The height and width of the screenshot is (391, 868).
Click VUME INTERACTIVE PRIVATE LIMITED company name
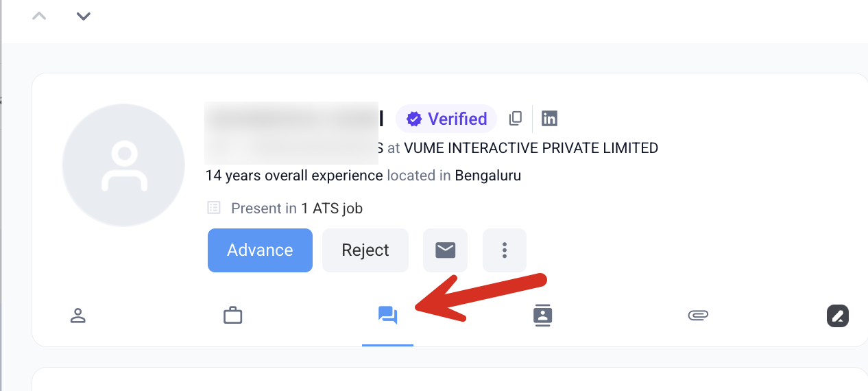point(531,147)
